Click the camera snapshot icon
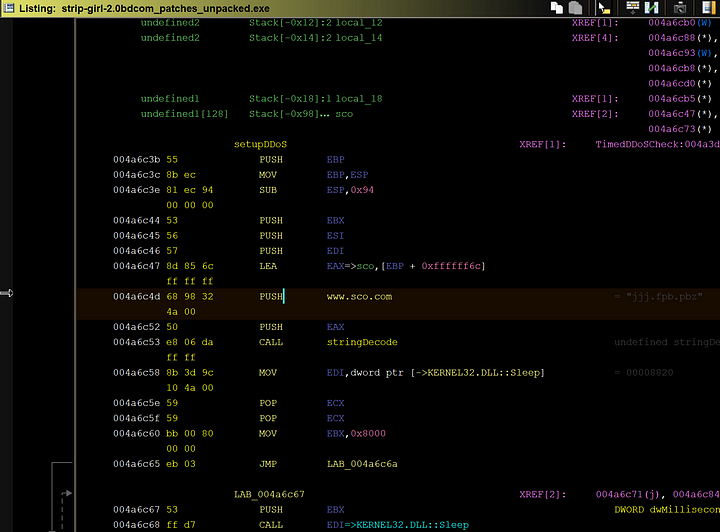The height and width of the screenshot is (532, 720). point(680,8)
